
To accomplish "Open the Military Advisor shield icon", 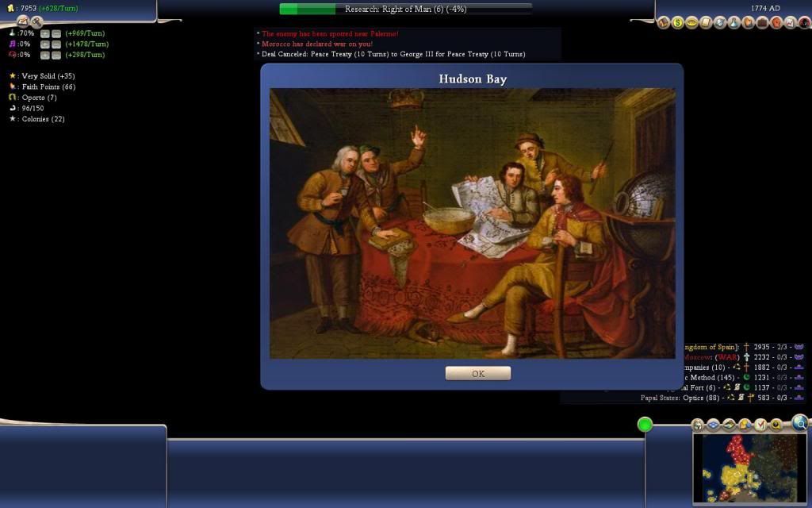I will (719, 23).
